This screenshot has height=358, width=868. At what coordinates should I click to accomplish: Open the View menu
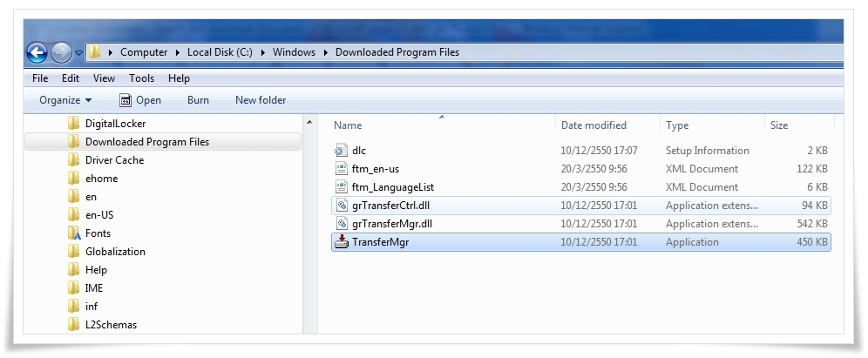pyautogui.click(x=104, y=78)
